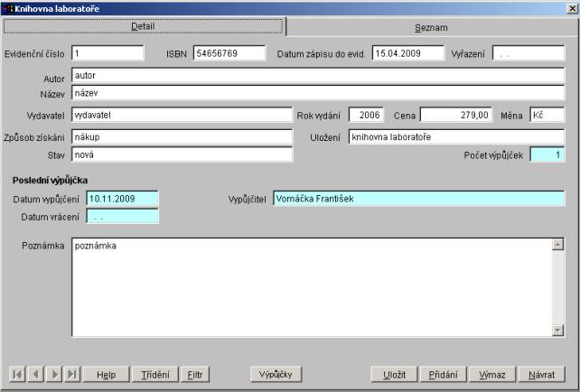Go to the next record
The image size is (580, 392).
pyautogui.click(x=53, y=374)
